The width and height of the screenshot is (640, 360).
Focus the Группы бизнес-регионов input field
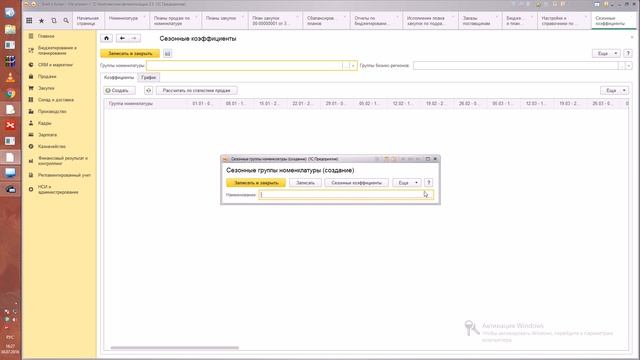coord(516,65)
